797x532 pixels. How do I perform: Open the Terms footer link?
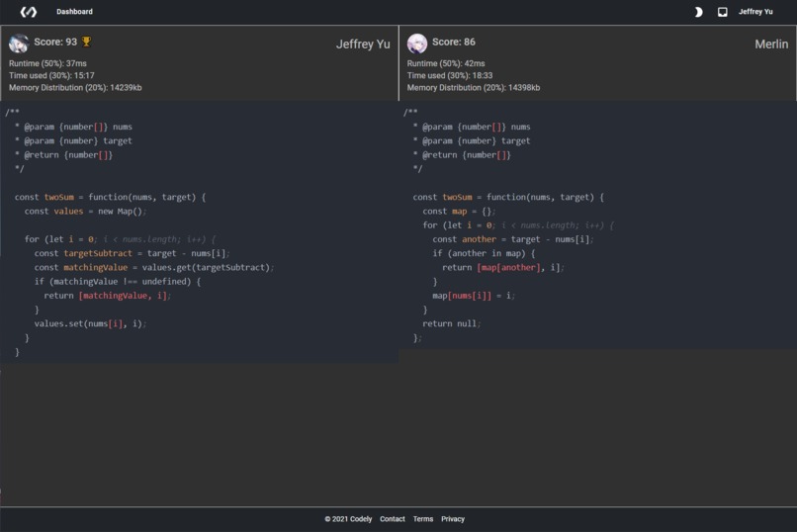point(423,519)
